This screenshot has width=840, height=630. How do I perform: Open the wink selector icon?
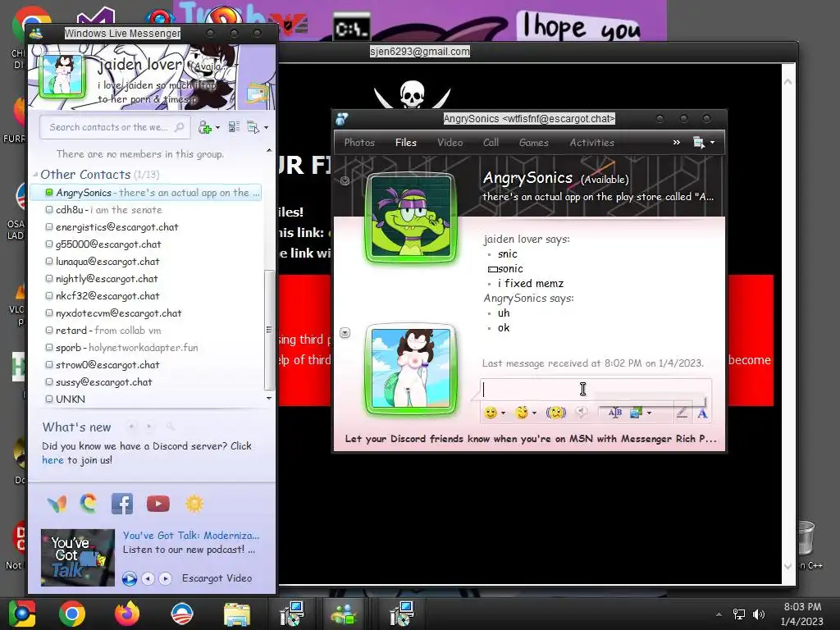(521, 413)
